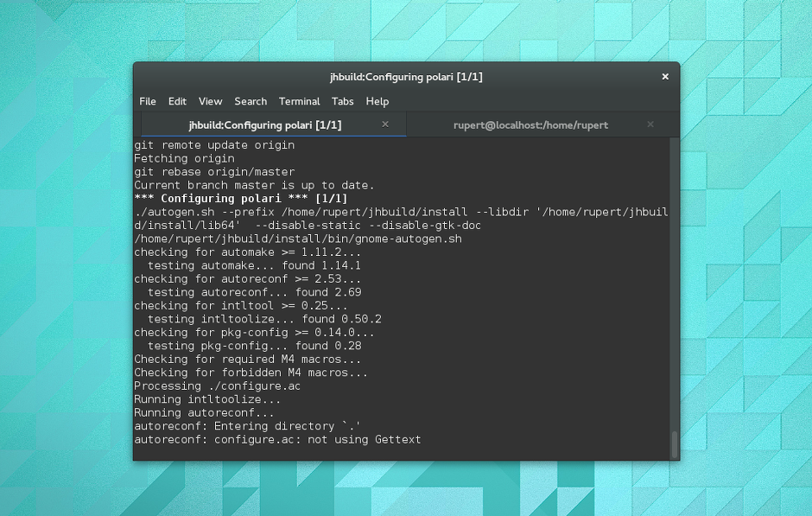Click the scrollbar track above the thumb
The height and width of the screenshot is (516, 812).
[675, 283]
